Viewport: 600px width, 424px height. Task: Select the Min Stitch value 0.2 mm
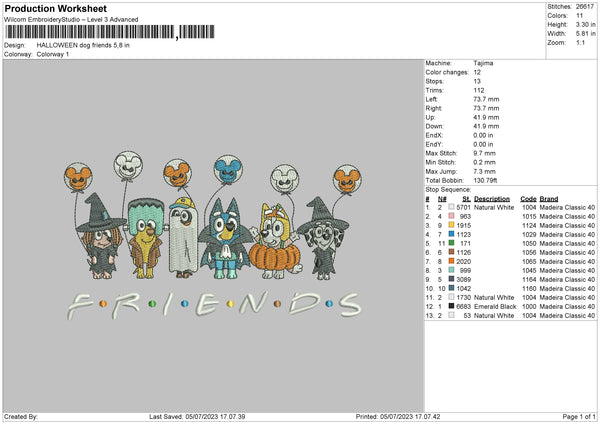point(484,162)
